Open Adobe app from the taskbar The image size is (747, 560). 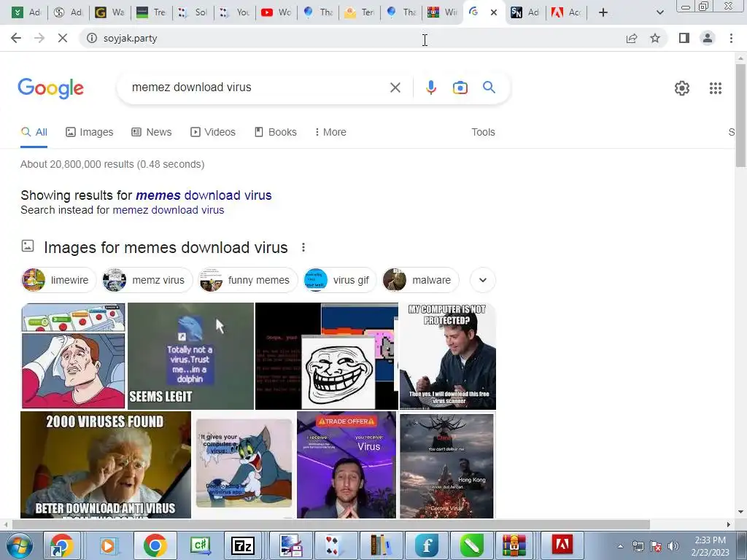point(562,545)
